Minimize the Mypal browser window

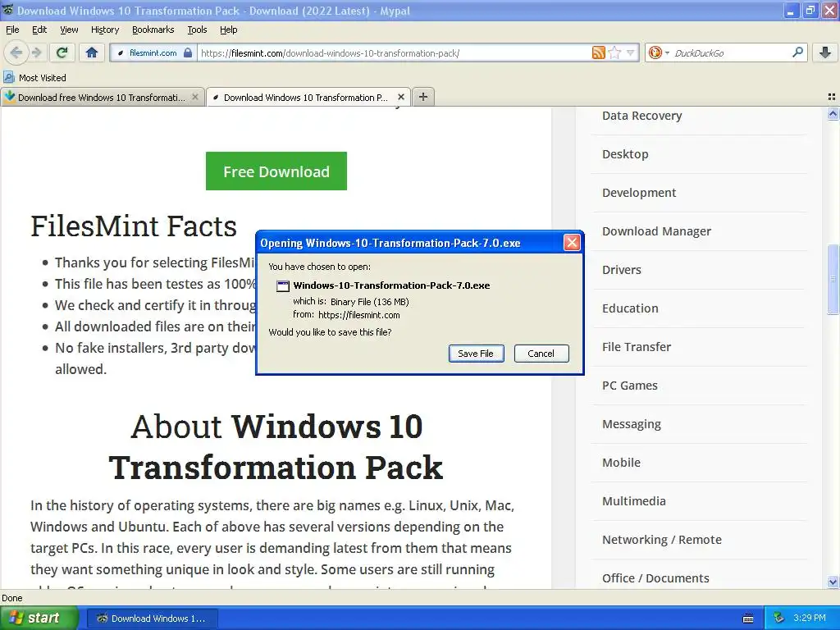click(x=790, y=11)
